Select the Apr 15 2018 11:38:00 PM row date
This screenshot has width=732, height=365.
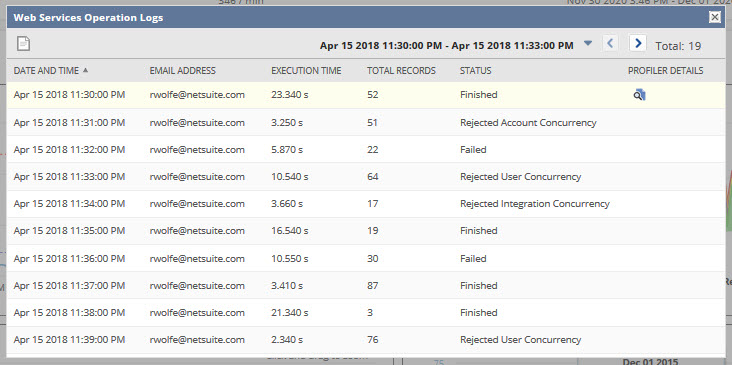(x=69, y=313)
